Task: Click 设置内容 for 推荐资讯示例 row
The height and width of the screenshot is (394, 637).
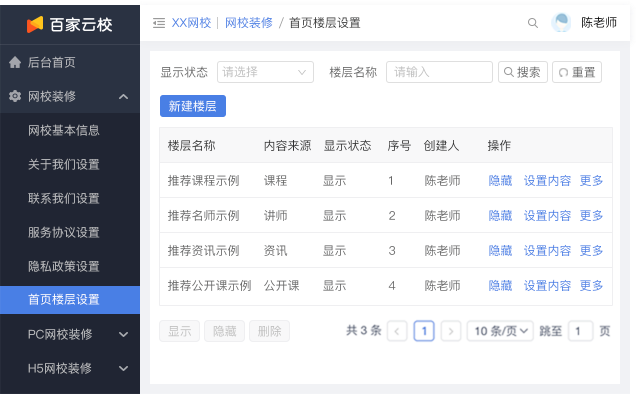Action: point(547,251)
